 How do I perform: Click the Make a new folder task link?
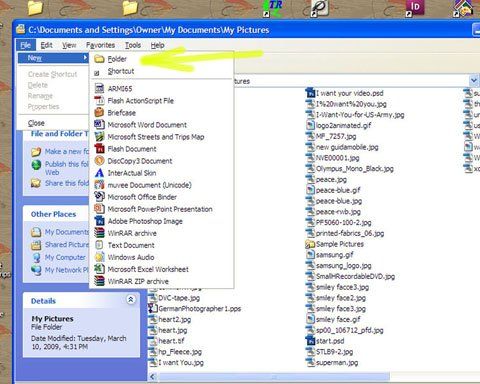pos(60,152)
